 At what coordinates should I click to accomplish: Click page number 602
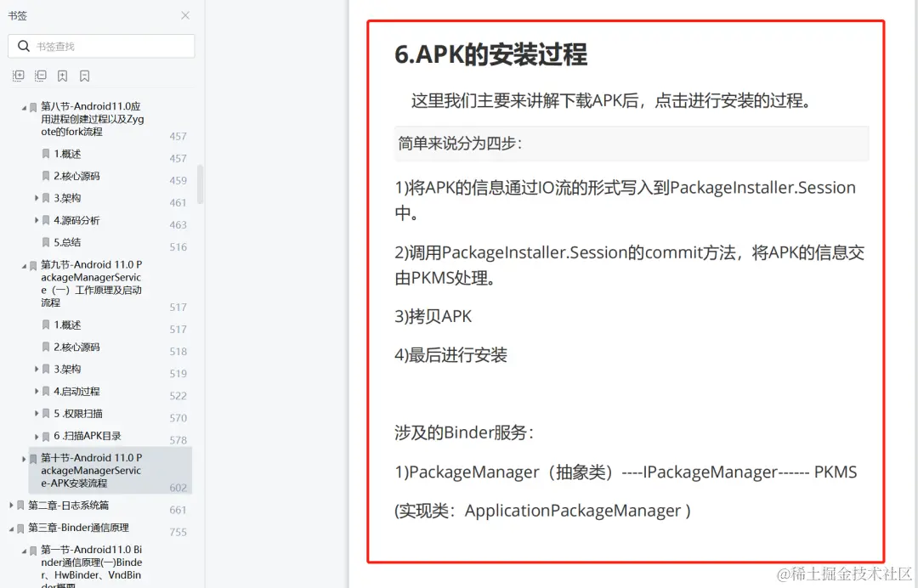tap(178, 488)
